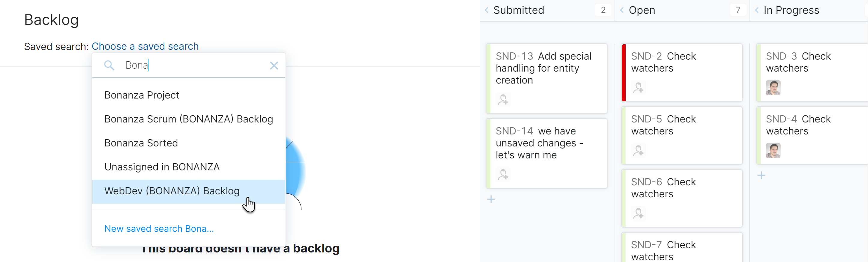The width and height of the screenshot is (868, 262).
Task: Select Bonanza Sorted from the list
Action: click(141, 143)
